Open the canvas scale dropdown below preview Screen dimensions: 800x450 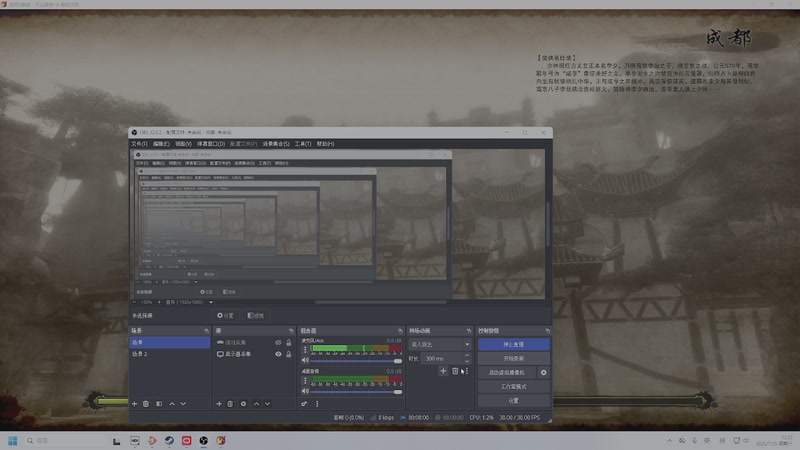188,302
